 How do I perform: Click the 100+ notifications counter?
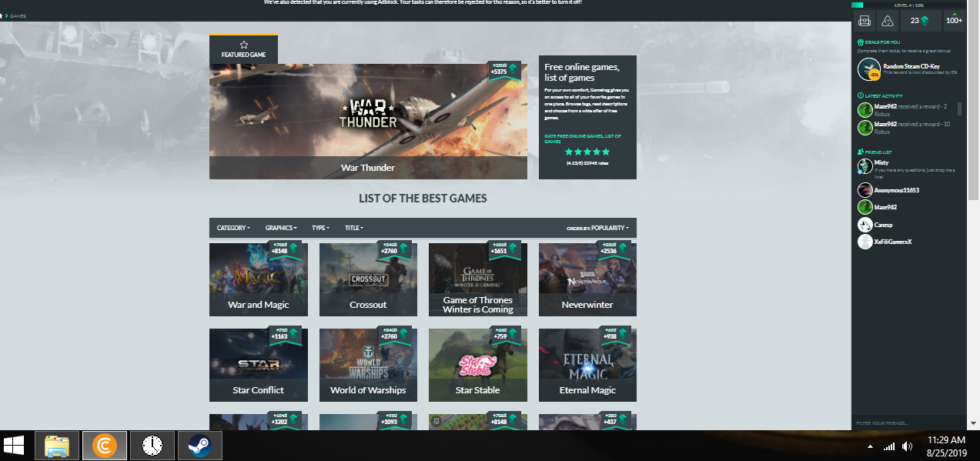[x=955, y=21]
